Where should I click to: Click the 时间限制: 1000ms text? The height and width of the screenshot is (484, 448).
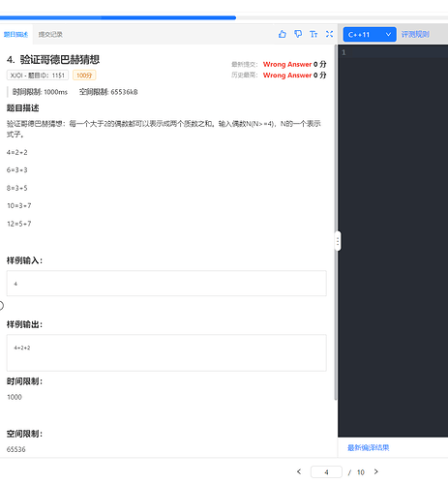(40, 92)
